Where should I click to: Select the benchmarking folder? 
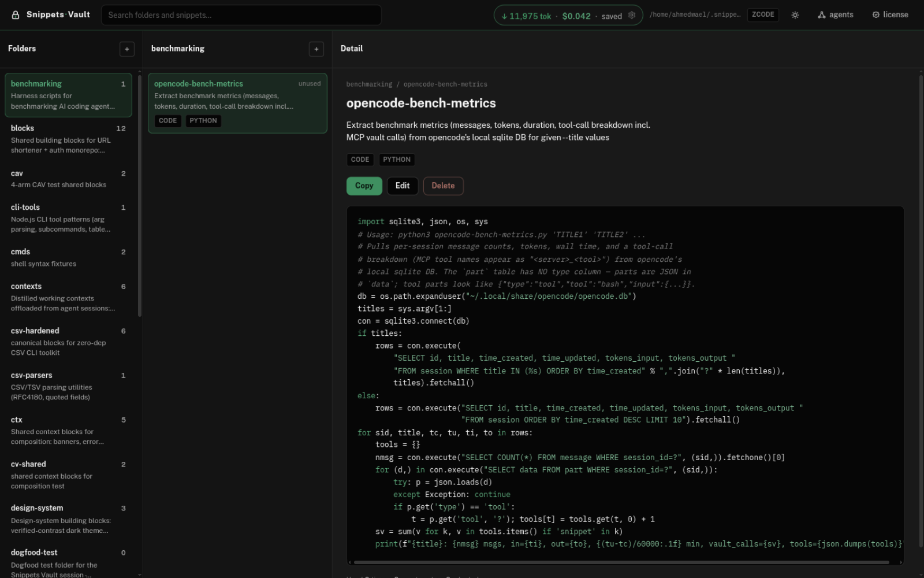(x=68, y=95)
